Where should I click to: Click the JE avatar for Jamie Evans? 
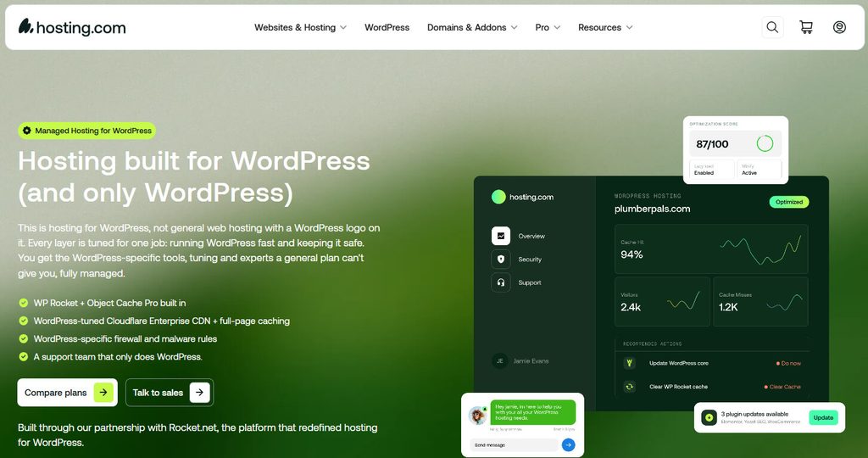(499, 361)
